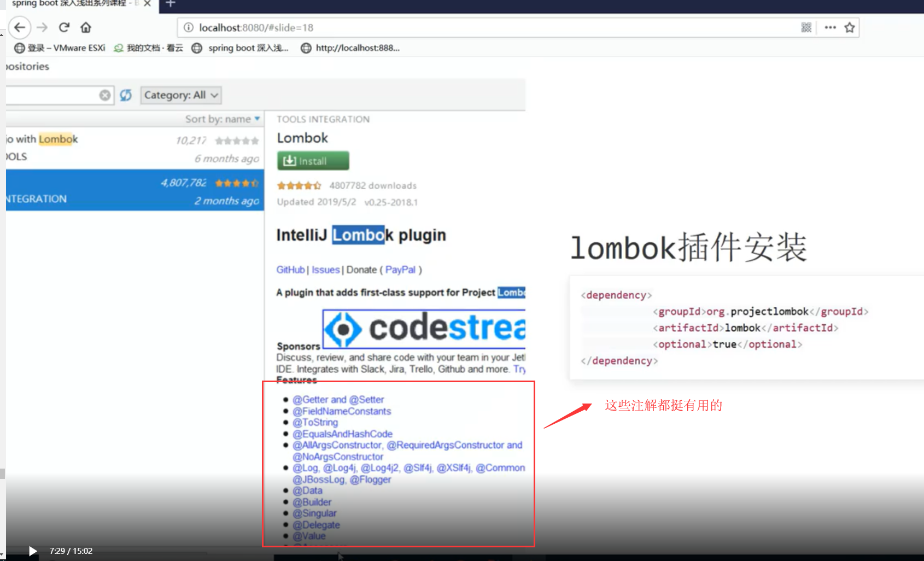Open the page actions three-dot menu
This screenshot has width=924, height=561.
tap(830, 27)
